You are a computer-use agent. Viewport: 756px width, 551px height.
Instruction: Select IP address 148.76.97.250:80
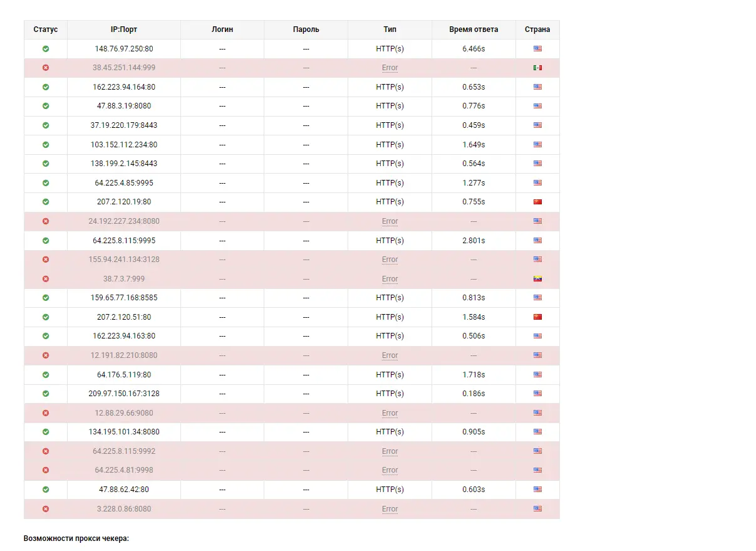[x=124, y=49]
